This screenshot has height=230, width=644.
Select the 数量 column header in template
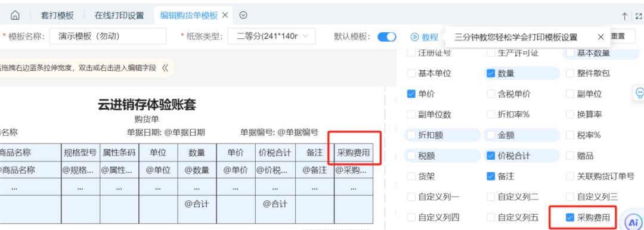197,153
